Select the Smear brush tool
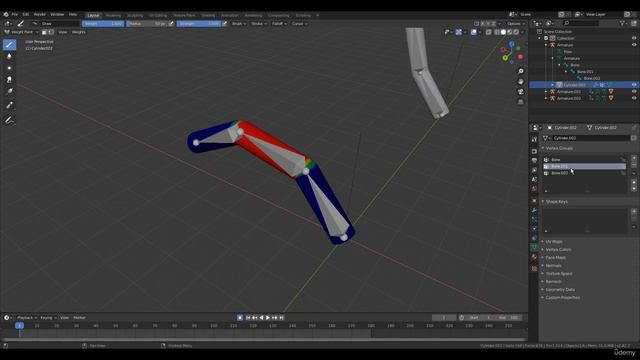 tap(9, 80)
